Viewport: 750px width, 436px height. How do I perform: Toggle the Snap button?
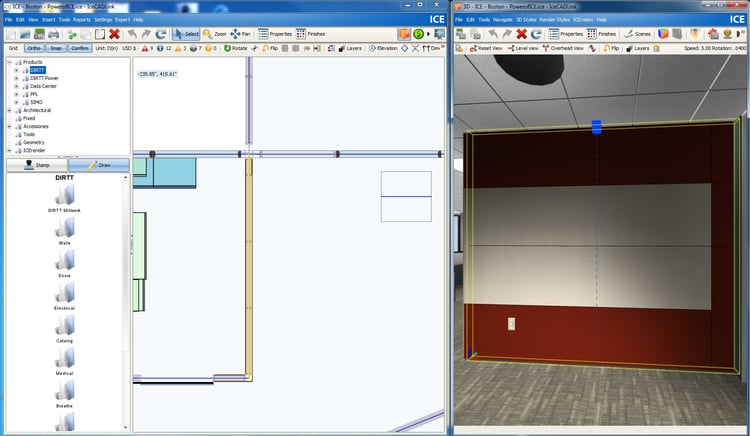point(56,48)
